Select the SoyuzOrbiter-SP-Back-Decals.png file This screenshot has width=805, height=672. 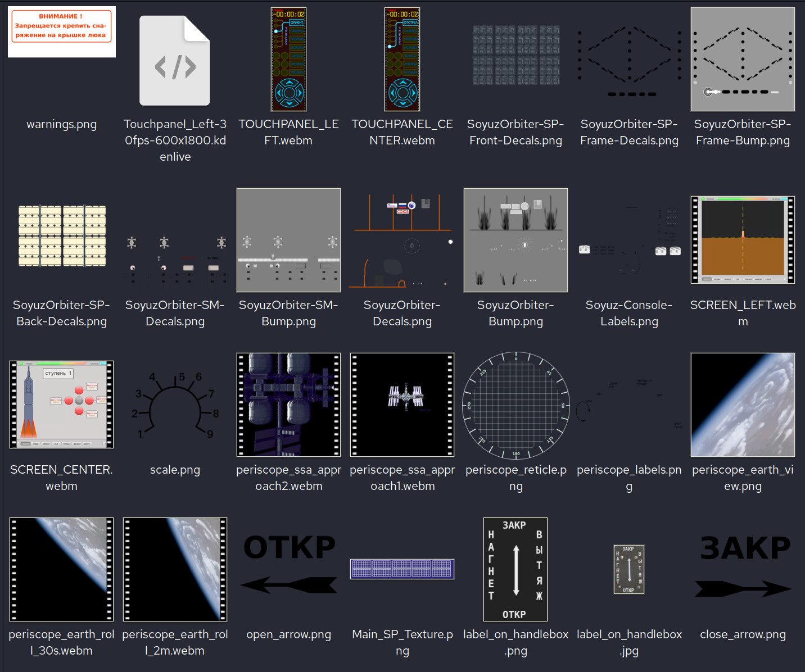click(62, 236)
